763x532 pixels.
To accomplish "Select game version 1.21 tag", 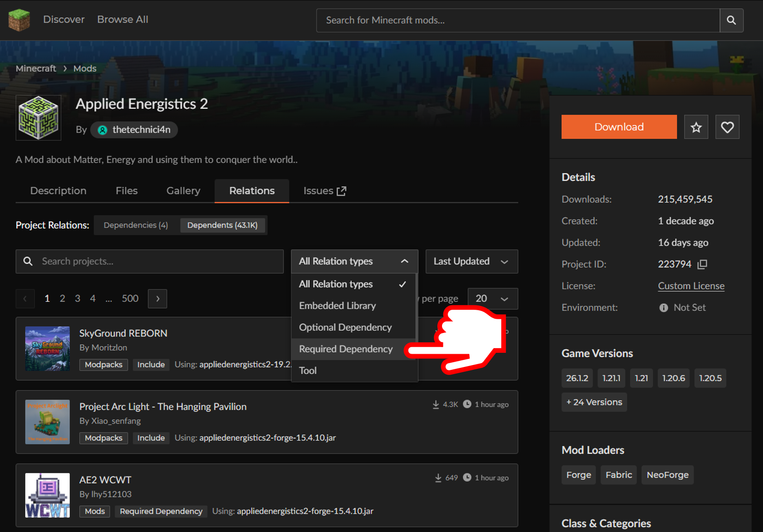I will click(x=642, y=378).
